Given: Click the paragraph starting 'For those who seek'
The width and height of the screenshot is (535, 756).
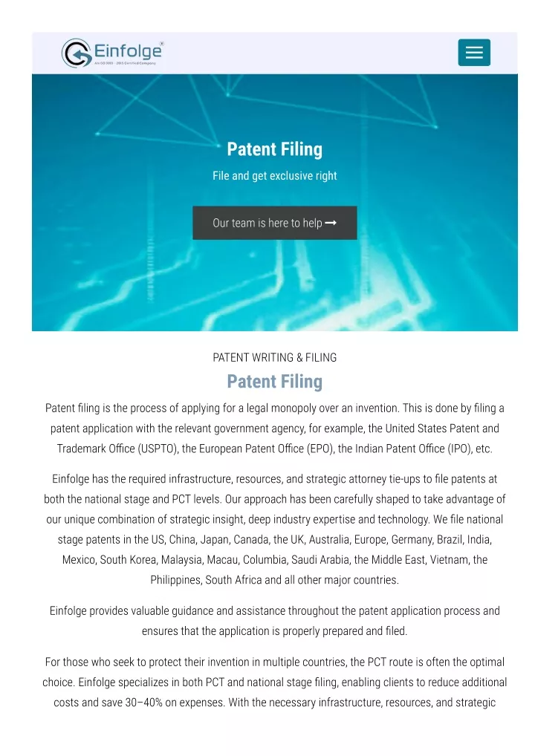Looking at the screenshot, I should [x=274, y=682].
